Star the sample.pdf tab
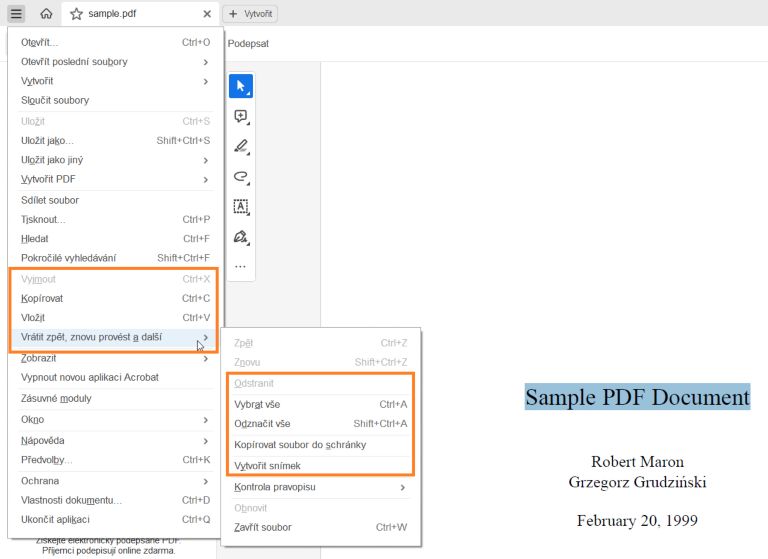The width and height of the screenshot is (768, 559). [x=76, y=14]
